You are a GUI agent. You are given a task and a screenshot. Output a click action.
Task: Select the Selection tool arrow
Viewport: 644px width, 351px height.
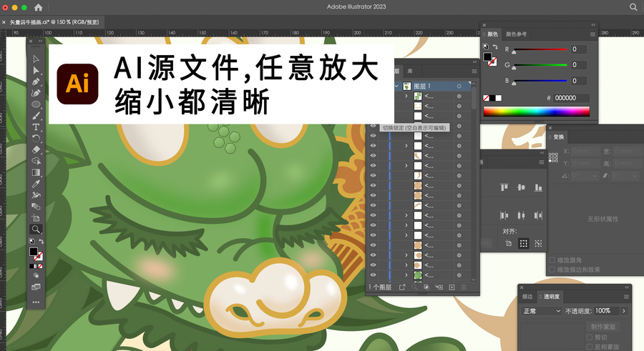click(x=36, y=59)
